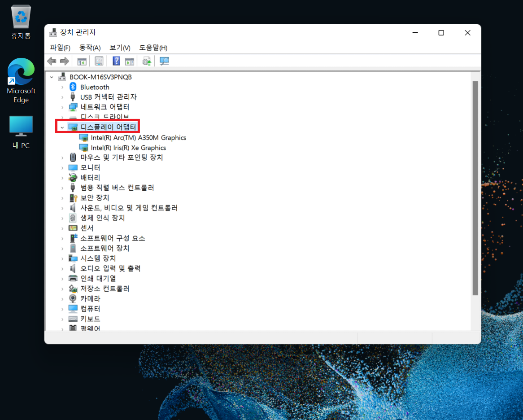523x420 pixels.
Task: Click the 소프트웨어 구성 요소 icon
Action: 74,238
